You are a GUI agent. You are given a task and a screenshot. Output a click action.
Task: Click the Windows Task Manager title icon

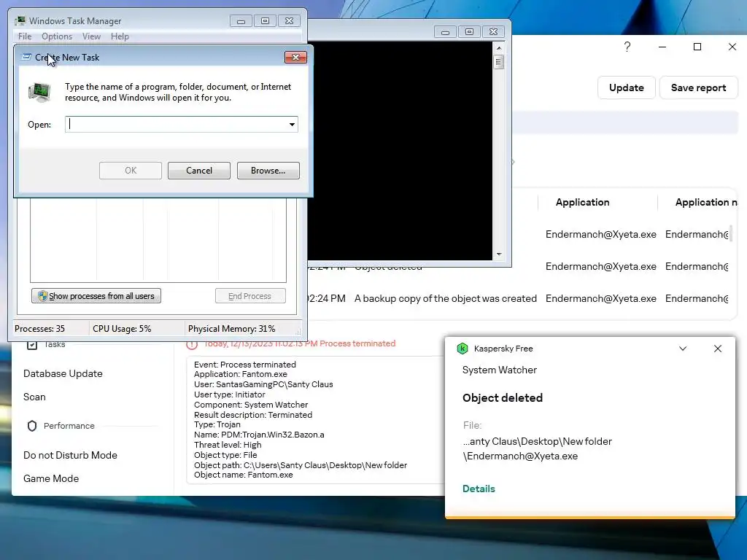20,21
